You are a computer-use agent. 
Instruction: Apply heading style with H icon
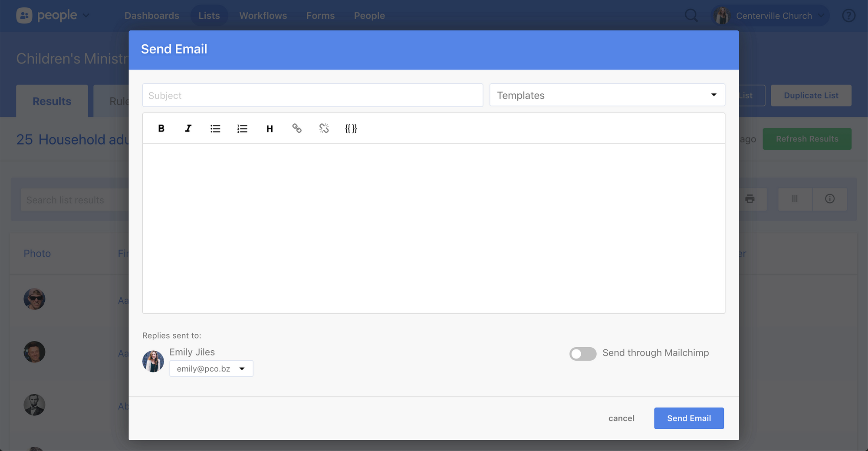[270, 128]
